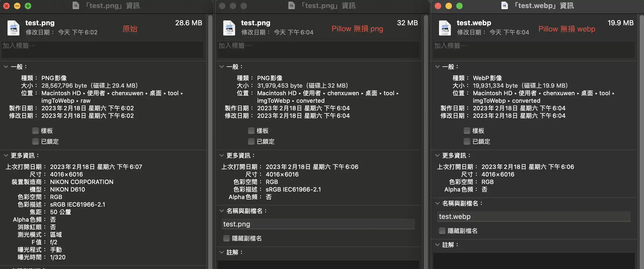The height and width of the screenshot is (269, 644).
Task: Collapse 一般 section in left test.png window
Action: click(6, 67)
